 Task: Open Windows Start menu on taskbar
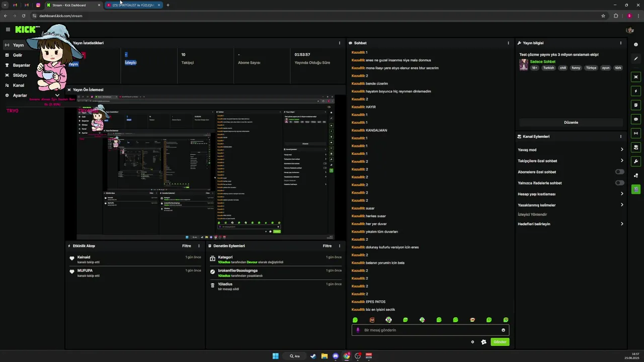[x=275, y=356]
